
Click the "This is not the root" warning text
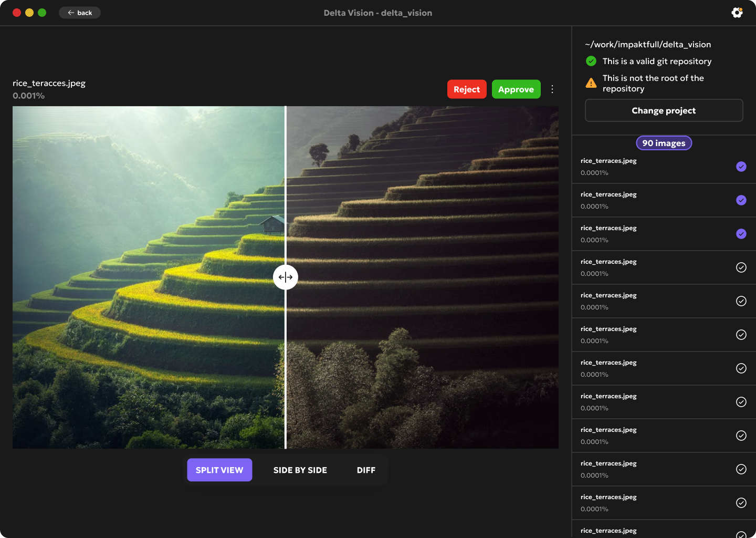coord(653,83)
